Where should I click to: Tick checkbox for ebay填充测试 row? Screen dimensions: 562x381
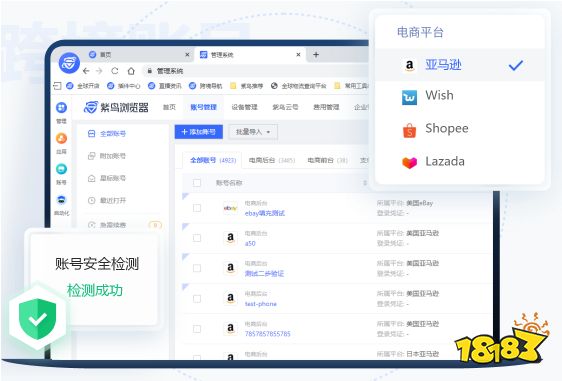click(x=197, y=208)
